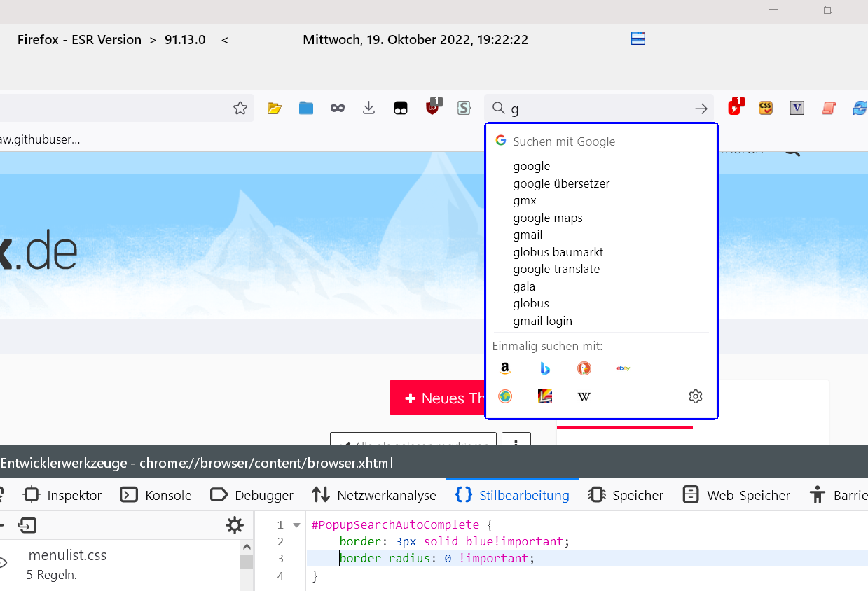Viewport: 868px width, 591px height.
Task: Open the Debugger tab
Action: [x=252, y=495]
